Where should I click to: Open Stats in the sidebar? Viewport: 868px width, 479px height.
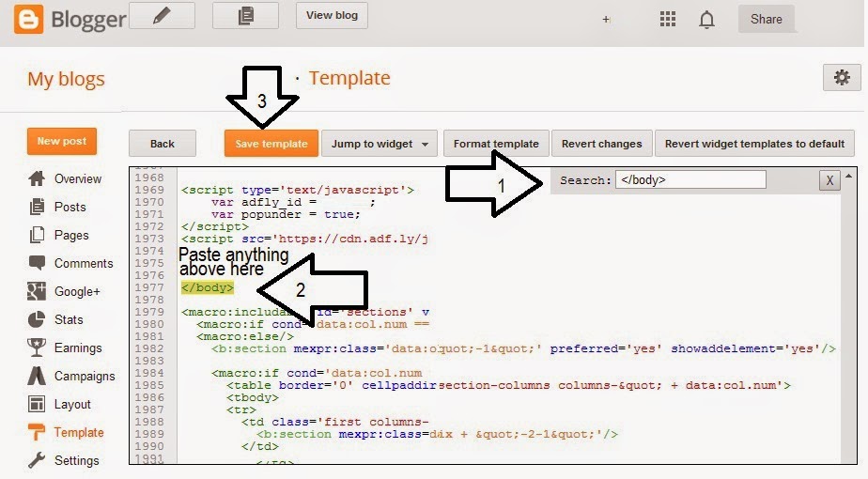(x=69, y=320)
